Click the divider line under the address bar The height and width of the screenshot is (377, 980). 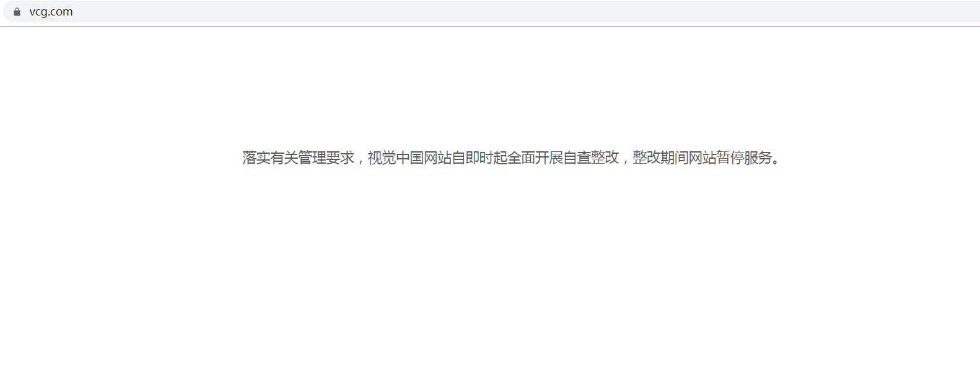click(x=490, y=26)
